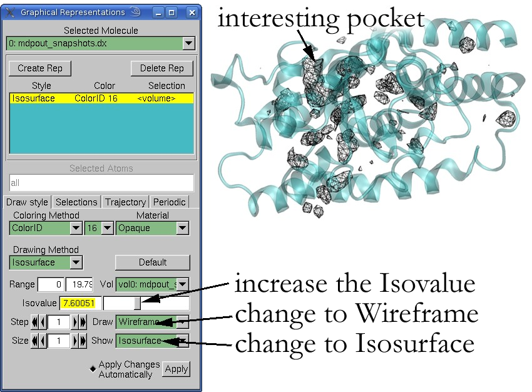Switch to the Trajectory tab
The width and height of the screenshot is (532, 392).
click(x=125, y=202)
